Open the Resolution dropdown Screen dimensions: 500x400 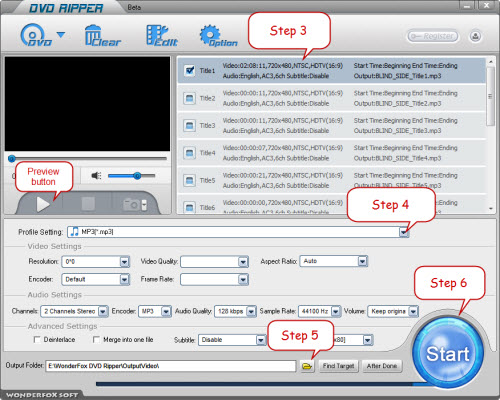pos(124,262)
